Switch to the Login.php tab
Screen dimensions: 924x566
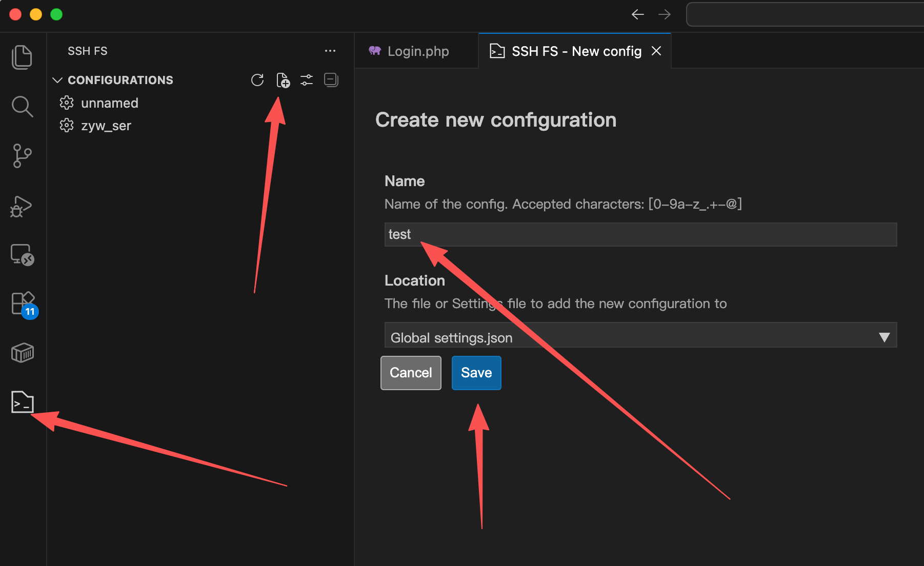point(416,51)
